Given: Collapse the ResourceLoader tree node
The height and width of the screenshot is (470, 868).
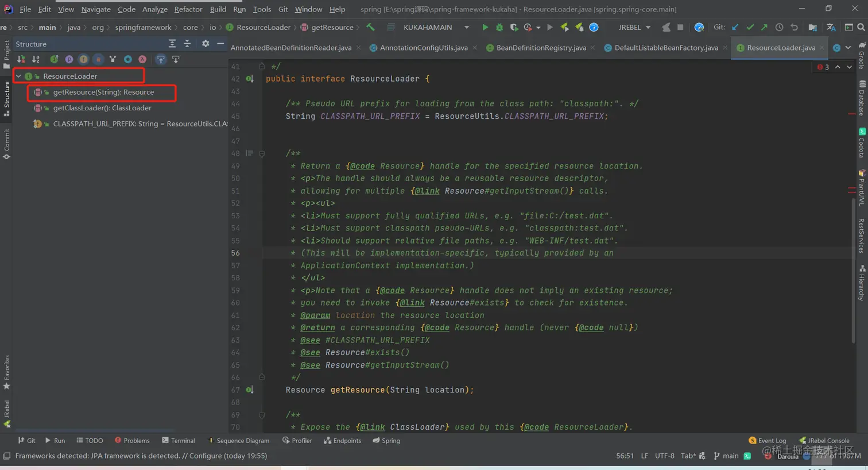Looking at the screenshot, I should (x=18, y=76).
